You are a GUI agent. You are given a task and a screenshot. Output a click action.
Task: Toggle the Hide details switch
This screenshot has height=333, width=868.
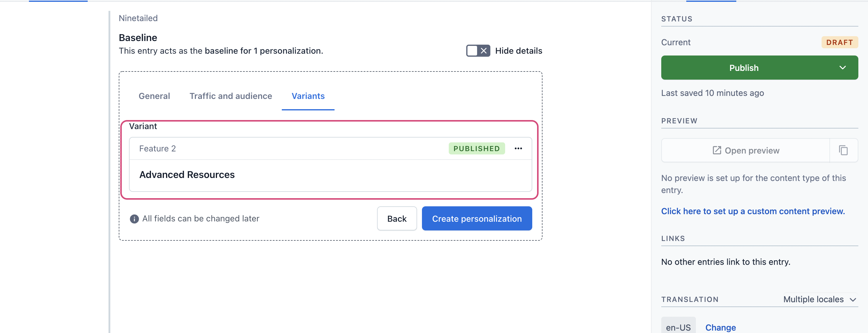pos(478,51)
